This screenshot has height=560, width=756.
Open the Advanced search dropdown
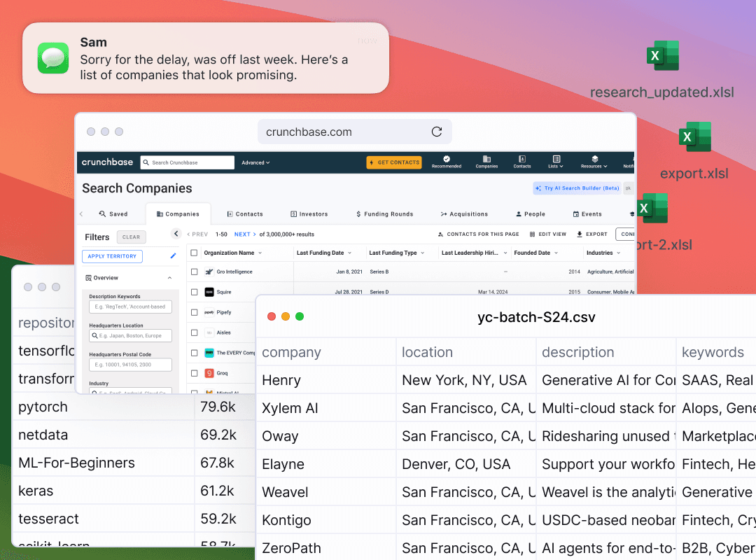coord(255,162)
